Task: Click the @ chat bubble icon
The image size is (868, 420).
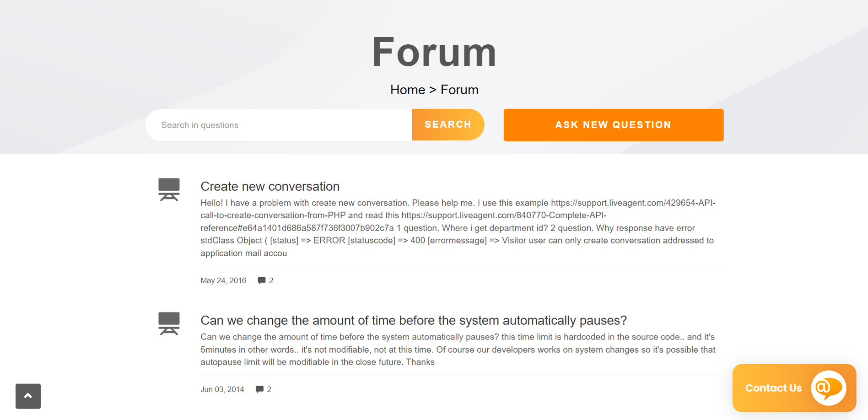Action: pyautogui.click(x=828, y=388)
